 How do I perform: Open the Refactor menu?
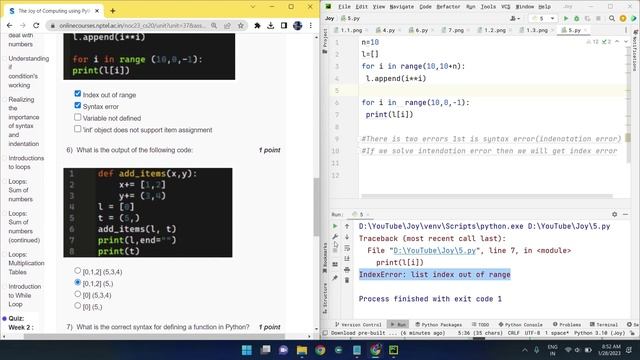(448, 7)
